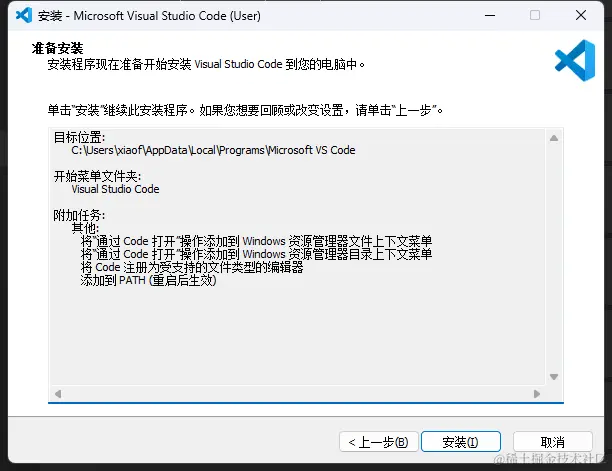
Task: Click the subtitle 安装程序现在准备开始安装 Visual Studio Code
Action: pos(206,64)
